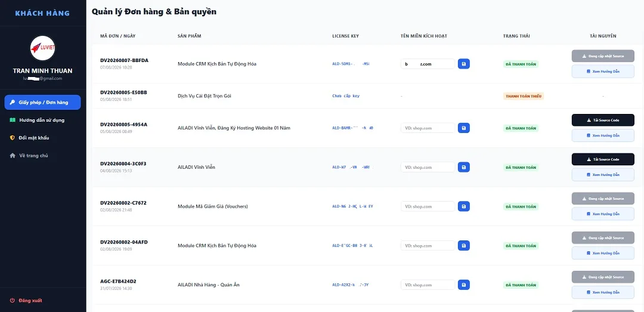Viewport: 644px width, 312px height.
Task: Click domain field of DV20260802-04AFD row
Action: 428,246
